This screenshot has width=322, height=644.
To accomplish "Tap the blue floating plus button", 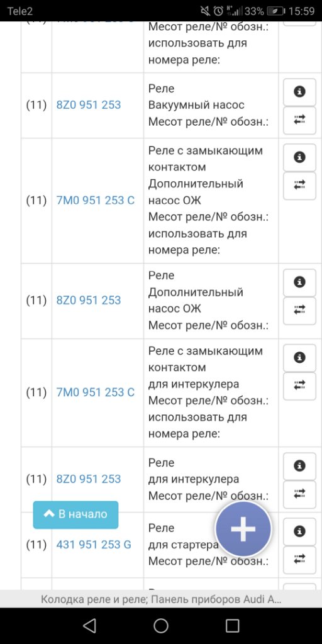I will [243, 529].
